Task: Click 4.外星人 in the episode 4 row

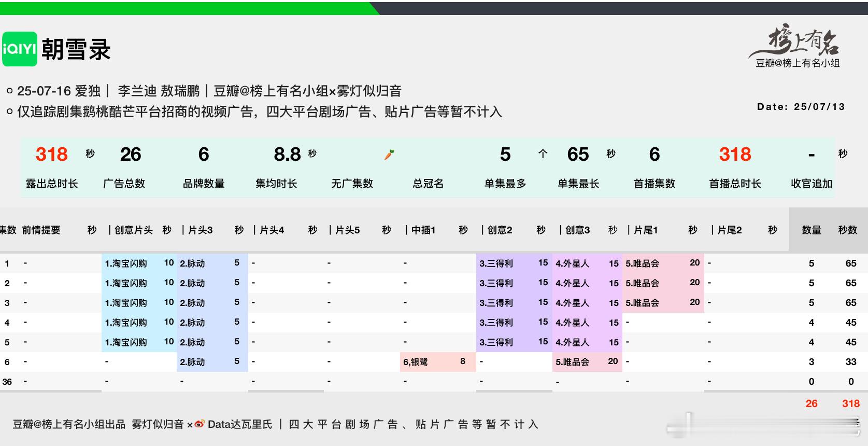Action: [x=572, y=323]
